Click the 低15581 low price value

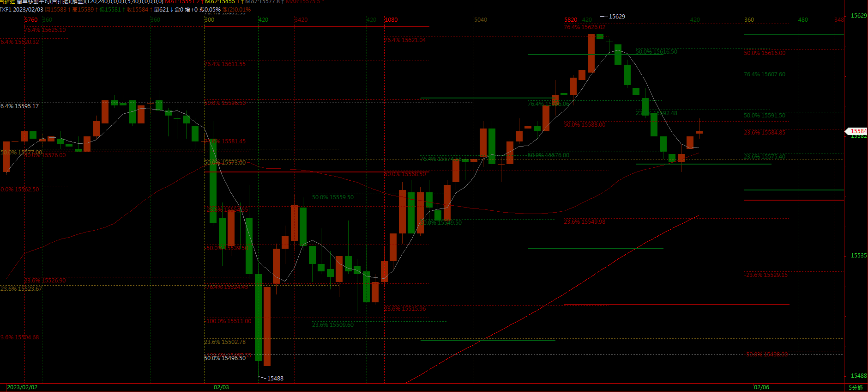[x=110, y=9]
